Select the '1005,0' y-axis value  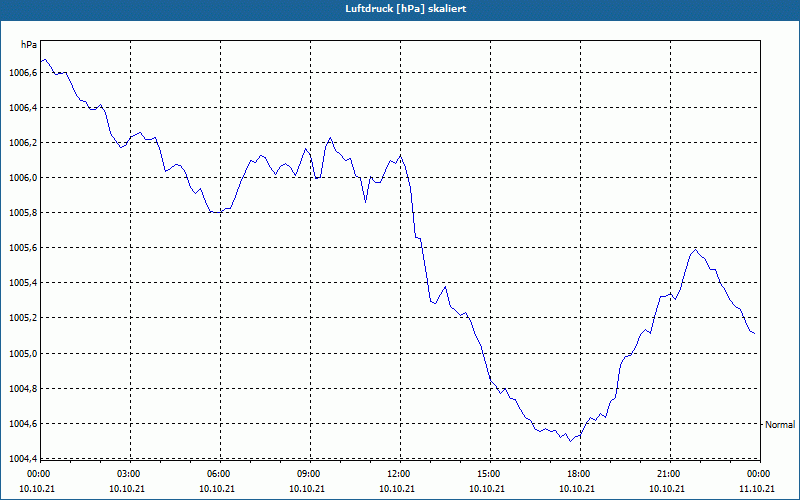point(23,354)
